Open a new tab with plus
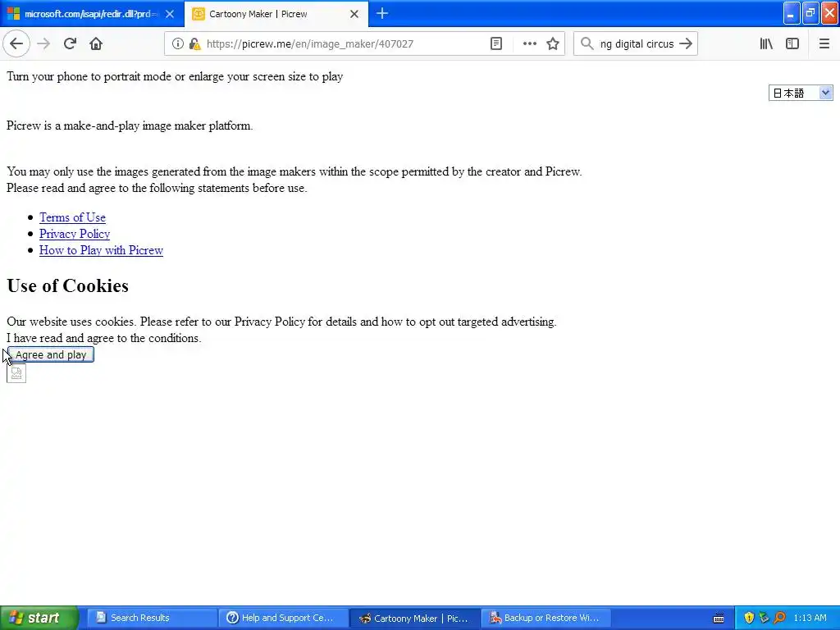Image resolution: width=840 pixels, height=630 pixels. [x=382, y=13]
